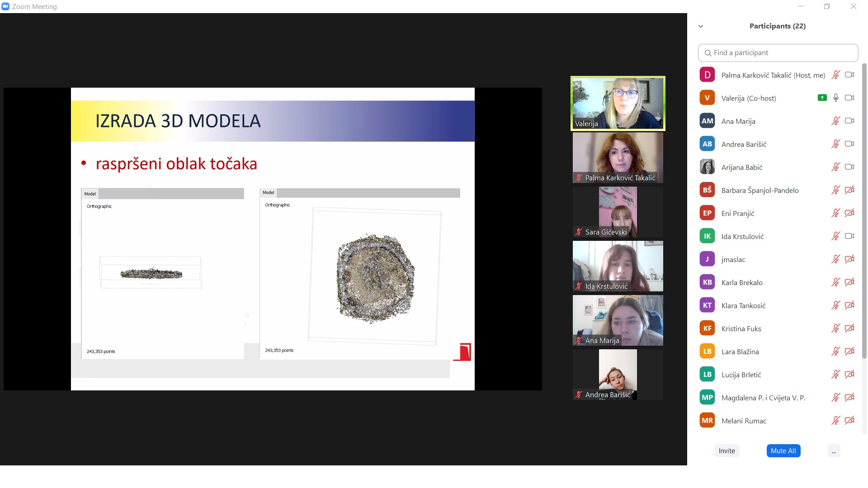868x488 pixels.
Task: Click Ida Krstulović's camera icon in list
Action: [x=849, y=236]
